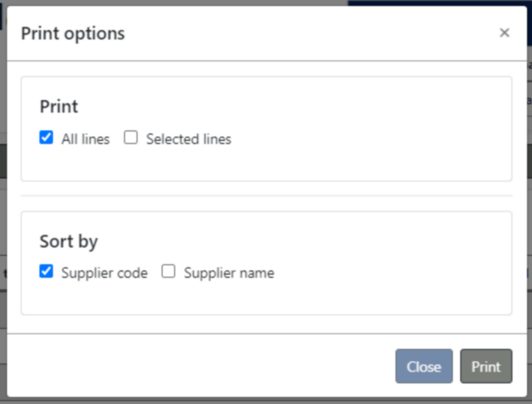Untick the Supplier code checkbox
The height and width of the screenshot is (404, 532).
[x=46, y=271]
